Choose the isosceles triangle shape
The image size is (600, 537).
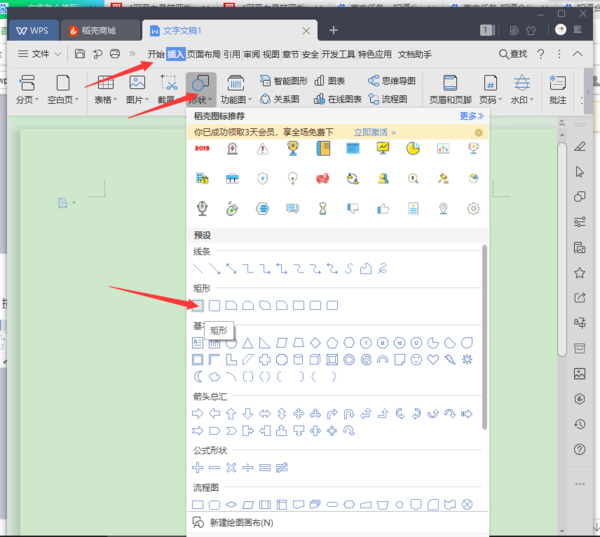[x=248, y=343]
